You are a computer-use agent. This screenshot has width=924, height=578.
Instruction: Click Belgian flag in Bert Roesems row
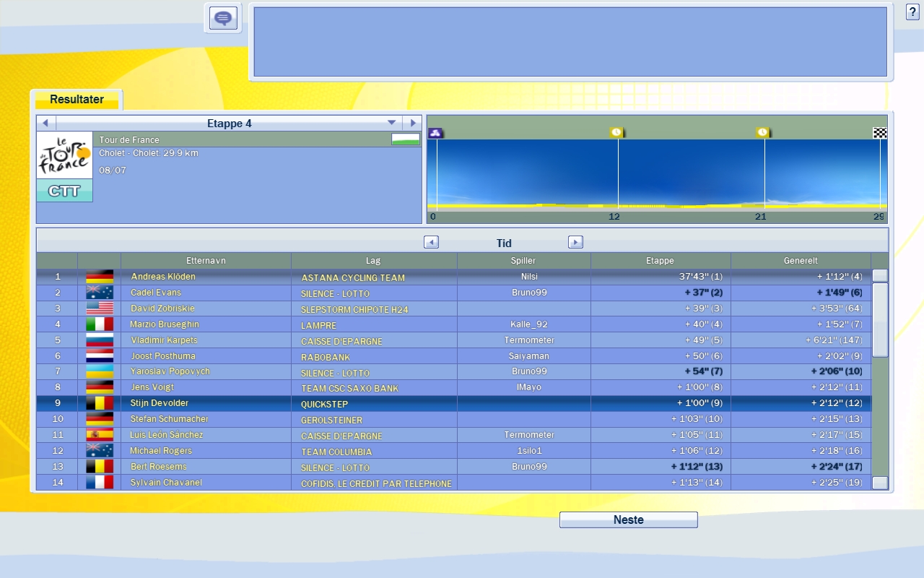click(x=100, y=467)
